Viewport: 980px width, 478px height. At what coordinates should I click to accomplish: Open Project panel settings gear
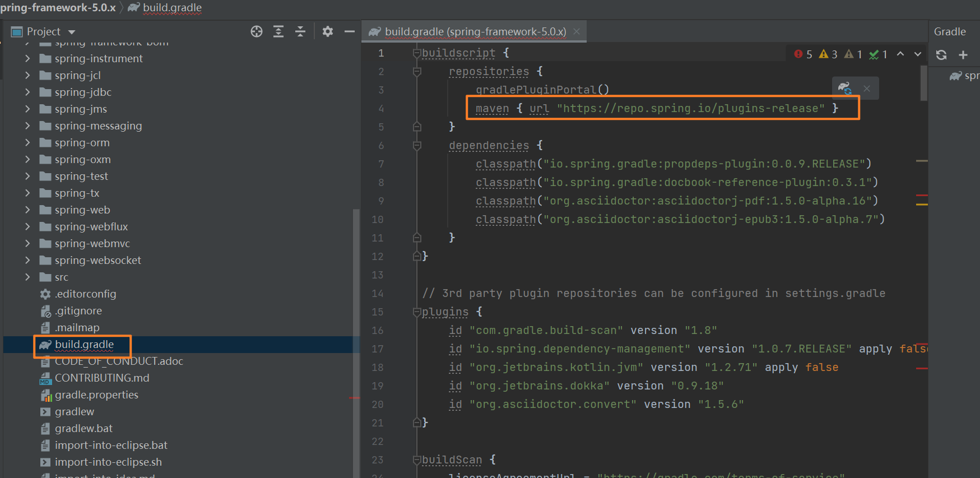[x=328, y=31]
